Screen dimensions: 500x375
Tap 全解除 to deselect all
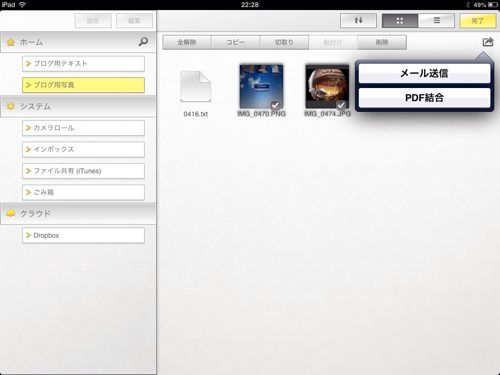187,42
